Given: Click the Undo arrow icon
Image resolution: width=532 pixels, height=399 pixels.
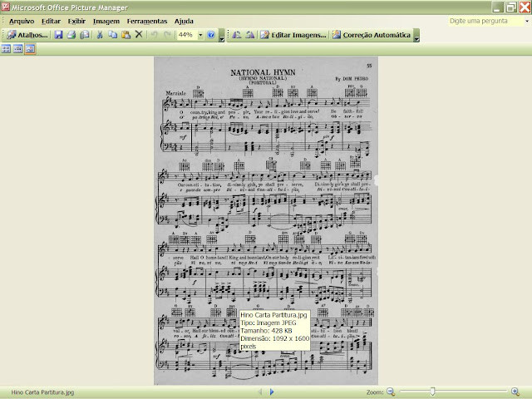Looking at the screenshot, I should (x=155, y=35).
